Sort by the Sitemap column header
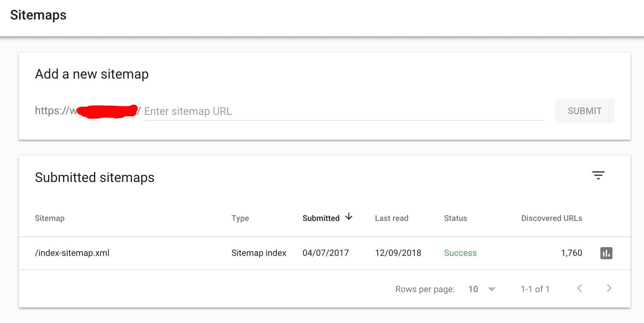 click(x=50, y=218)
